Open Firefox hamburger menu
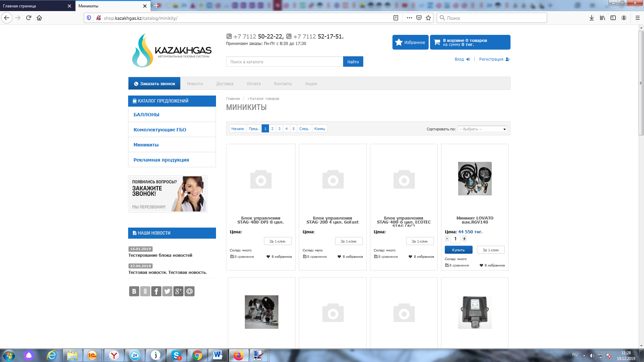The width and height of the screenshot is (644, 362). [638, 18]
